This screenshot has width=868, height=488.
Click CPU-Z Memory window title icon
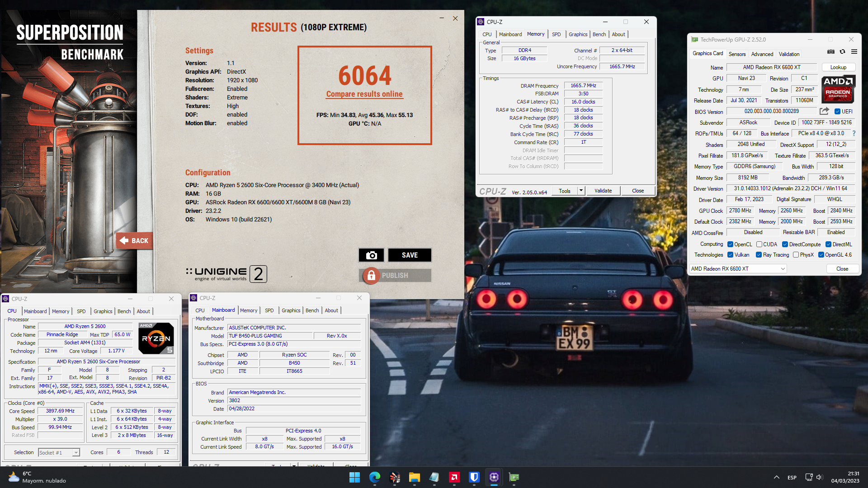pos(481,22)
